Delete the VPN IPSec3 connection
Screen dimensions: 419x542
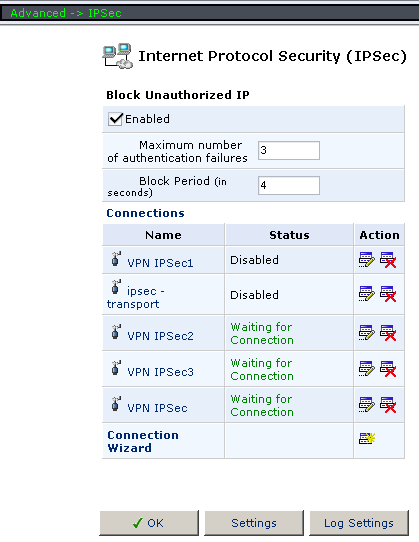388,369
